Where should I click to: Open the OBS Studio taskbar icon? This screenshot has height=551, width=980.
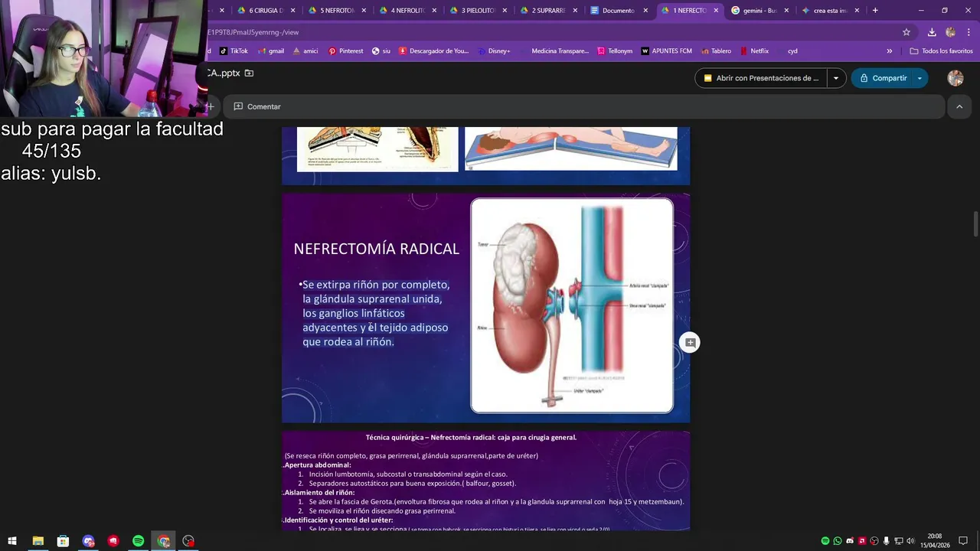(x=188, y=541)
